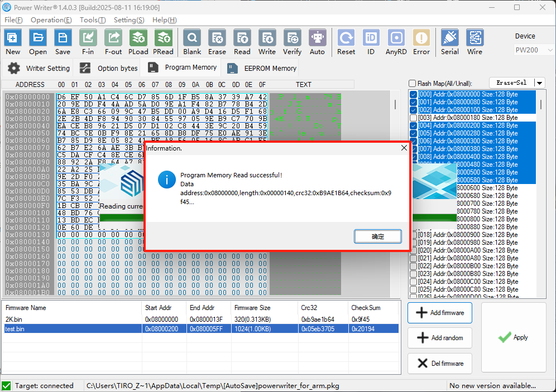556x392 pixels.
Task: Click Add firmware button
Action: pos(440,313)
